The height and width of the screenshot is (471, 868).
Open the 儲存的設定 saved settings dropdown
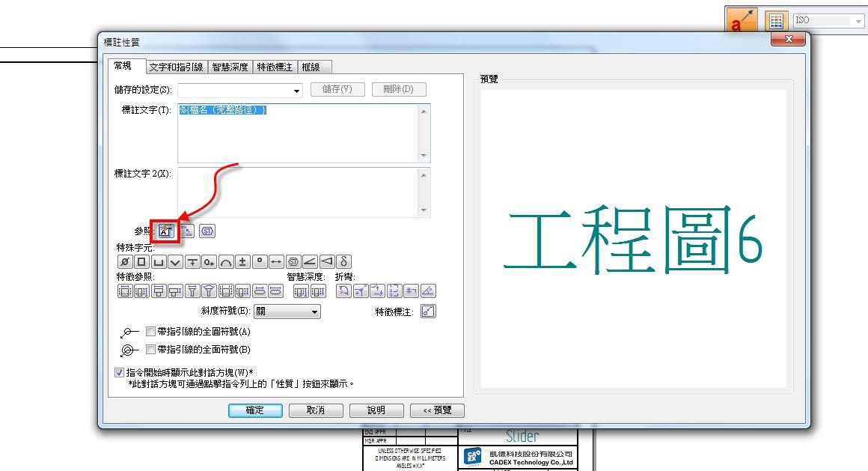click(297, 91)
